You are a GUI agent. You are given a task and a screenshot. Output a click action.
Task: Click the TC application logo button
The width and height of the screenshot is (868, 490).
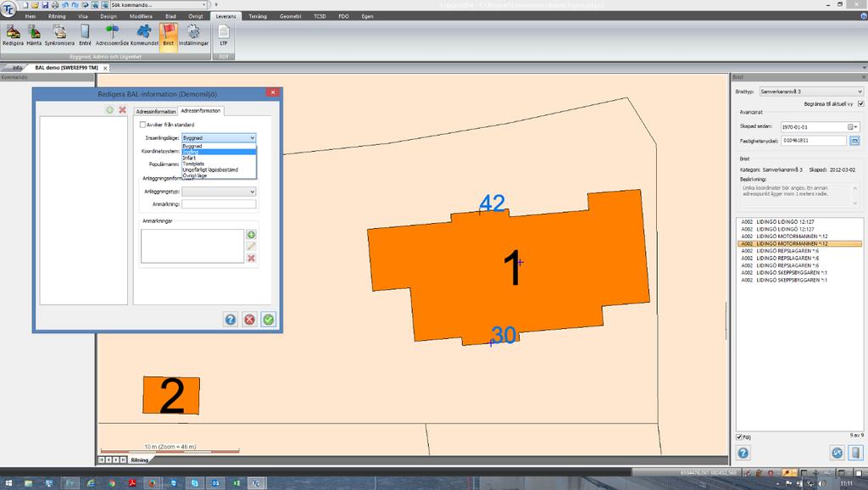click(8, 8)
